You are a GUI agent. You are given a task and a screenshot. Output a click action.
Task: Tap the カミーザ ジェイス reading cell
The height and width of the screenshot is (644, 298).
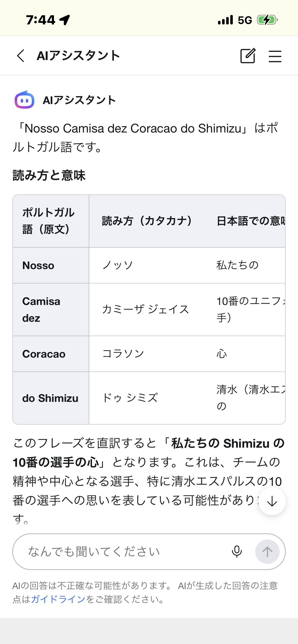click(x=145, y=310)
